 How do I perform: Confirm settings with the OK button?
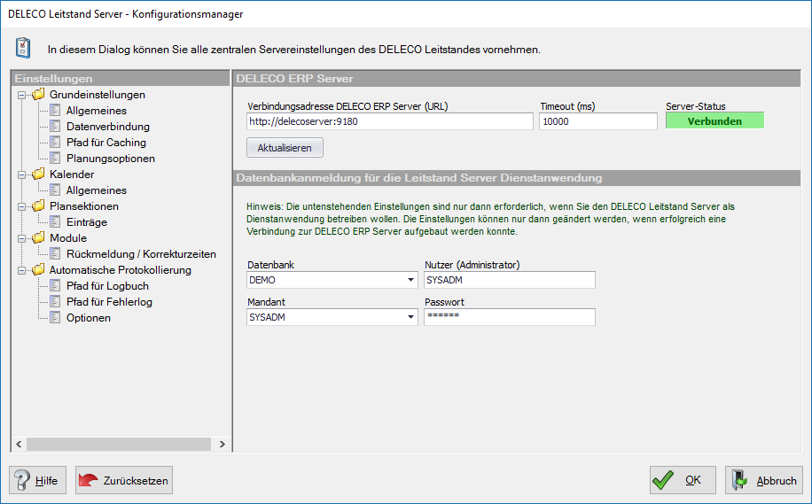tap(683, 480)
